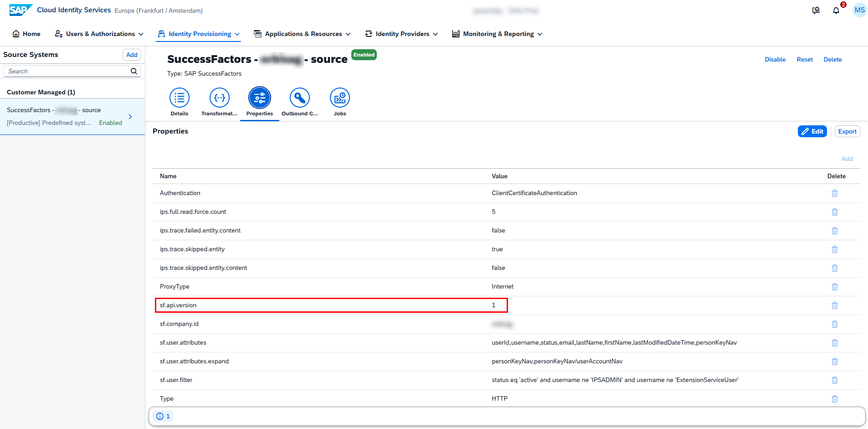Open the source system chevron arrow
868x429 pixels.
click(x=130, y=117)
